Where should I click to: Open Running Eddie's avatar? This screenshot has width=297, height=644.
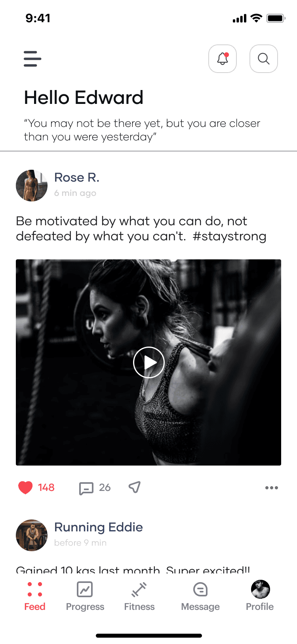32,535
